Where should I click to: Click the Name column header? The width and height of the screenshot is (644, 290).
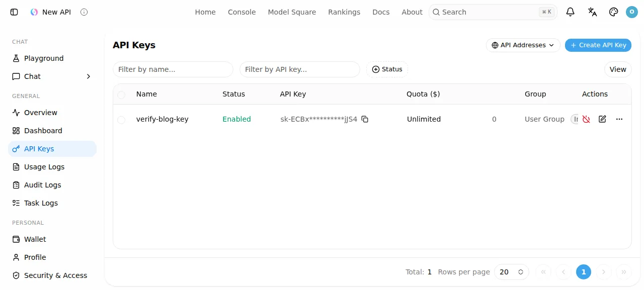[x=146, y=94]
